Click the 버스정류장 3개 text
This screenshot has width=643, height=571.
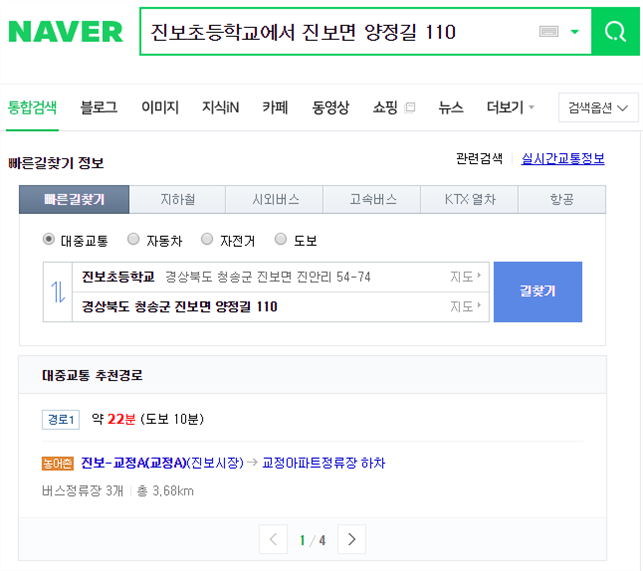[82, 491]
